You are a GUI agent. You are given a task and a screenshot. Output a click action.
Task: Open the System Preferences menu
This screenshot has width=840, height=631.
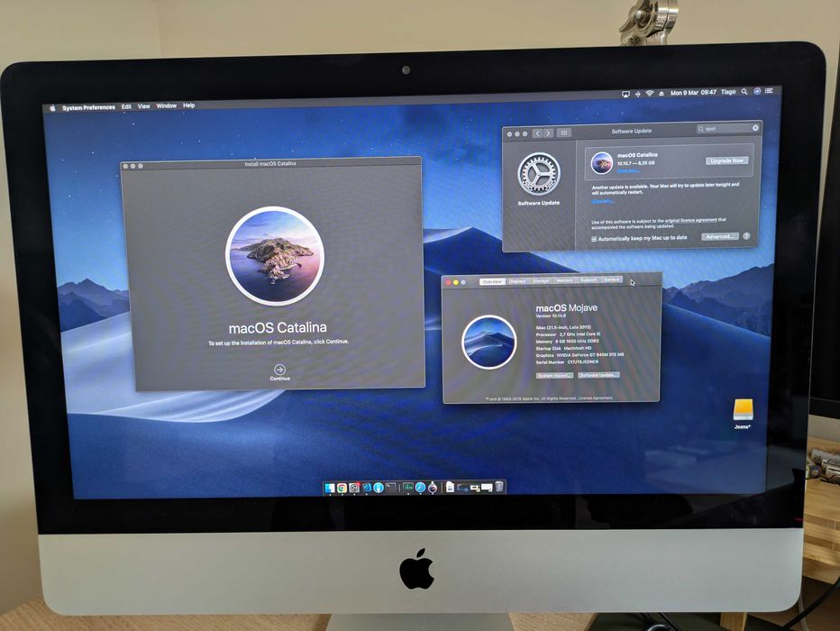point(88,107)
